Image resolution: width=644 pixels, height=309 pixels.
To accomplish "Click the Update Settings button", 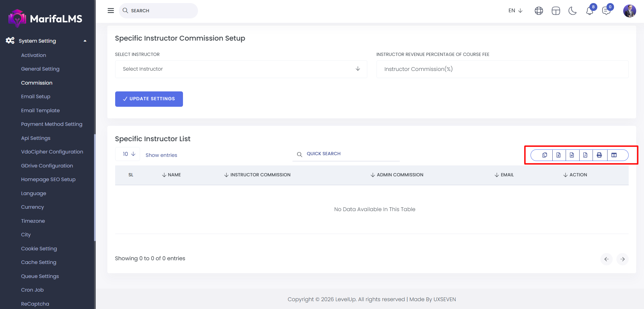I will click(149, 99).
